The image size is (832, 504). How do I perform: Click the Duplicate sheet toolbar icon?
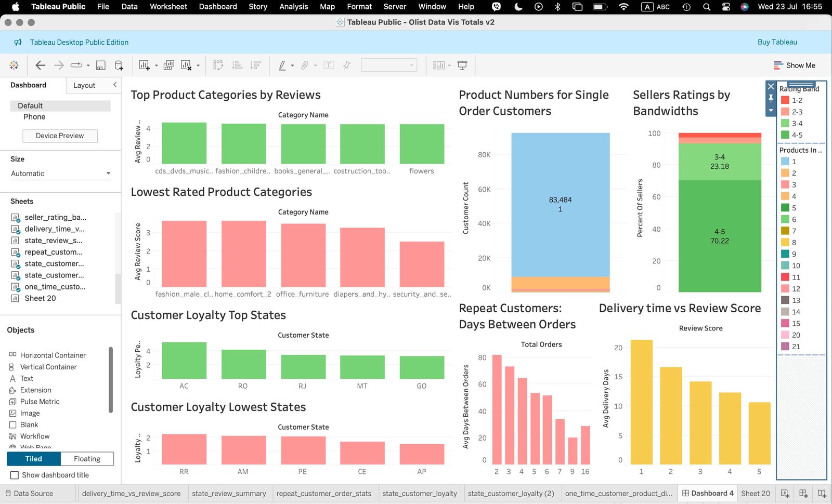click(168, 65)
